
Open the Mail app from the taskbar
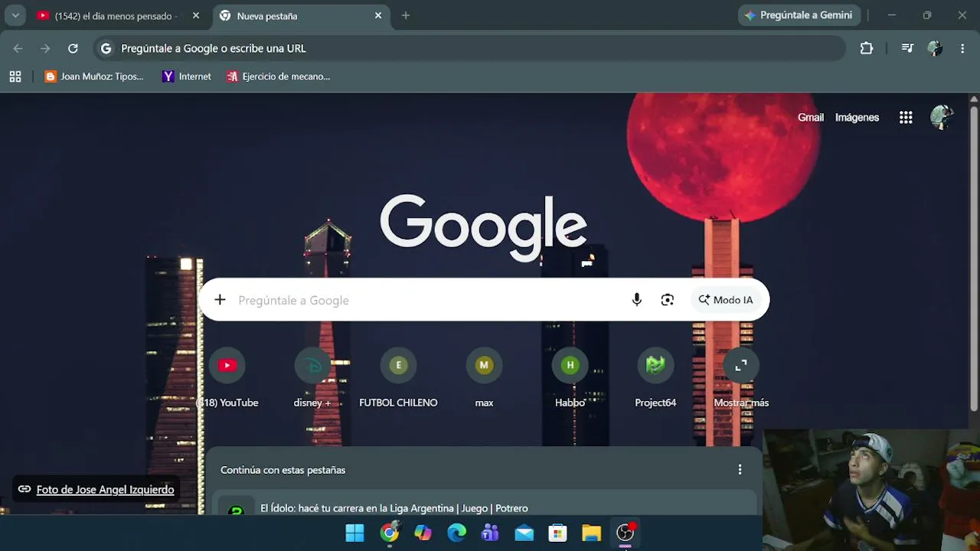524,533
